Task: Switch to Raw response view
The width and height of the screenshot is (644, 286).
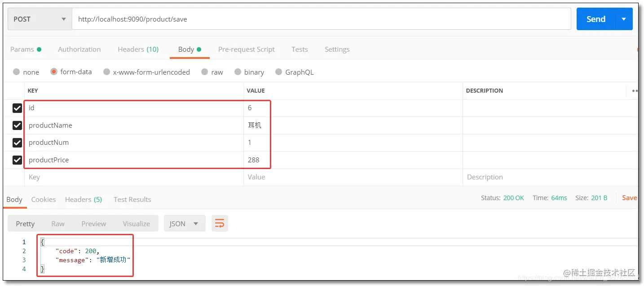Action: pos(58,223)
